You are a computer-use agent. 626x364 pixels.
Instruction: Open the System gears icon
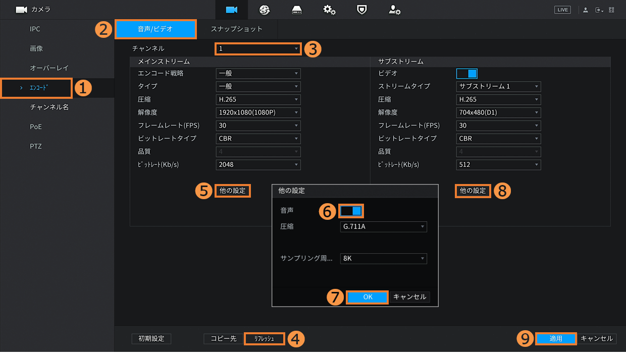coord(330,10)
